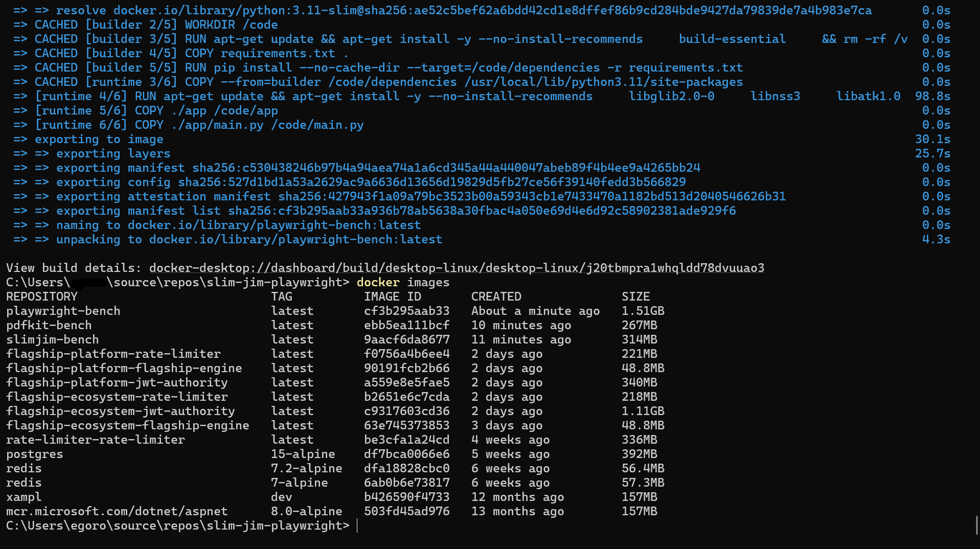The height and width of the screenshot is (549, 980).
Task: Click the redis 7.2-alpine tag
Action: 307,468
